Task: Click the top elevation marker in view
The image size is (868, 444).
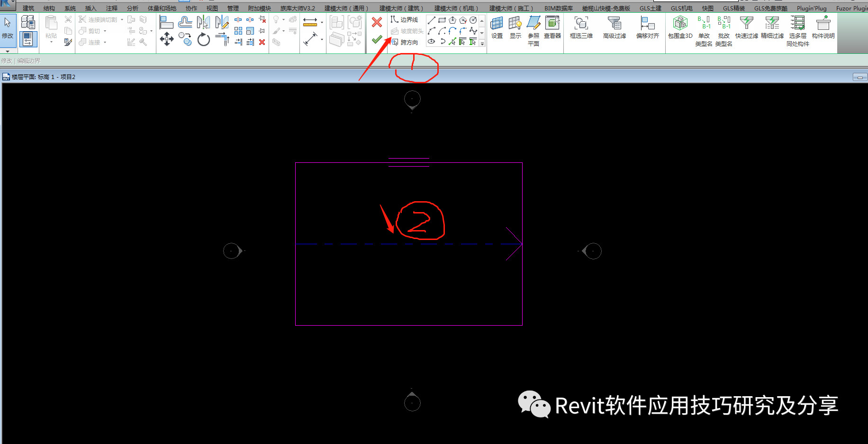Action: pyautogui.click(x=412, y=100)
